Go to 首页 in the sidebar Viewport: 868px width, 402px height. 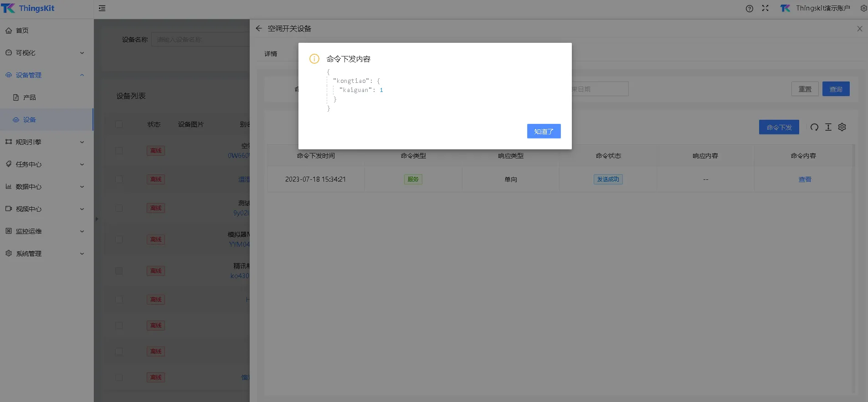point(22,31)
